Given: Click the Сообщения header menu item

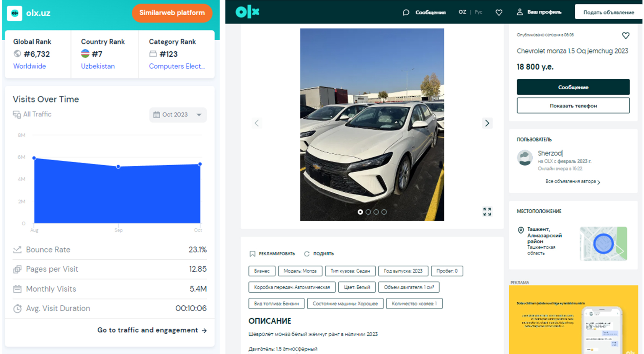Looking at the screenshot, I should (430, 12).
